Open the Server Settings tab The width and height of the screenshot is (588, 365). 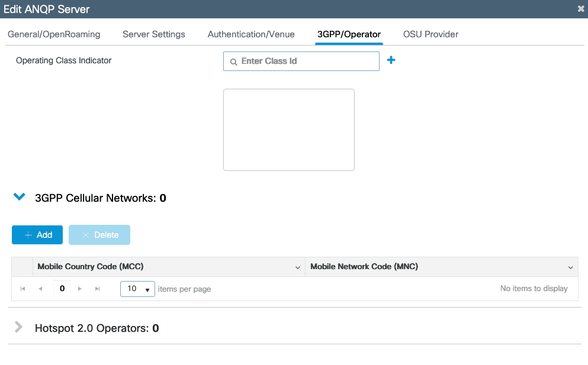pyautogui.click(x=154, y=34)
